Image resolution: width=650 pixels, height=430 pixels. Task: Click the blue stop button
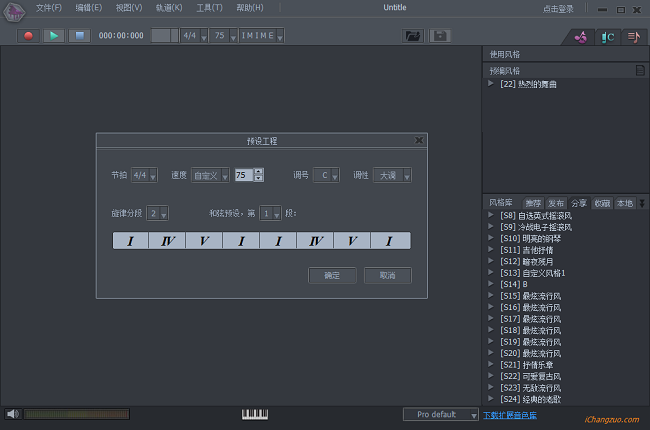click(78, 36)
